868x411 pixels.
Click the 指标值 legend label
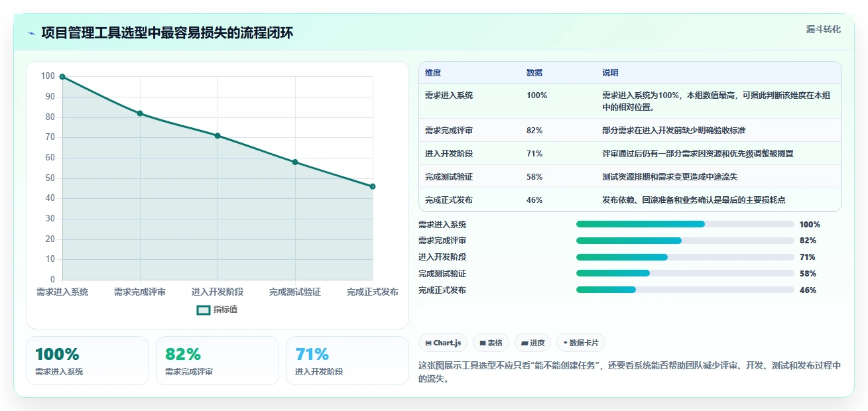point(225,310)
